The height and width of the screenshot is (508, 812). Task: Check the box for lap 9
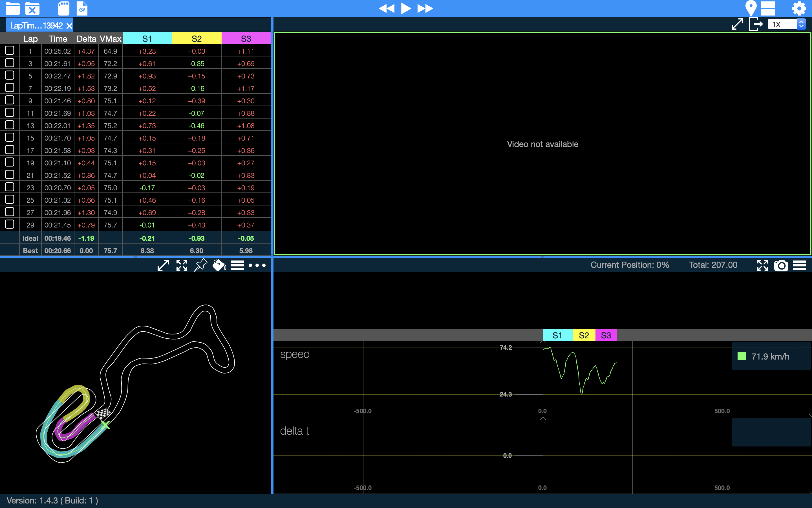(x=10, y=100)
